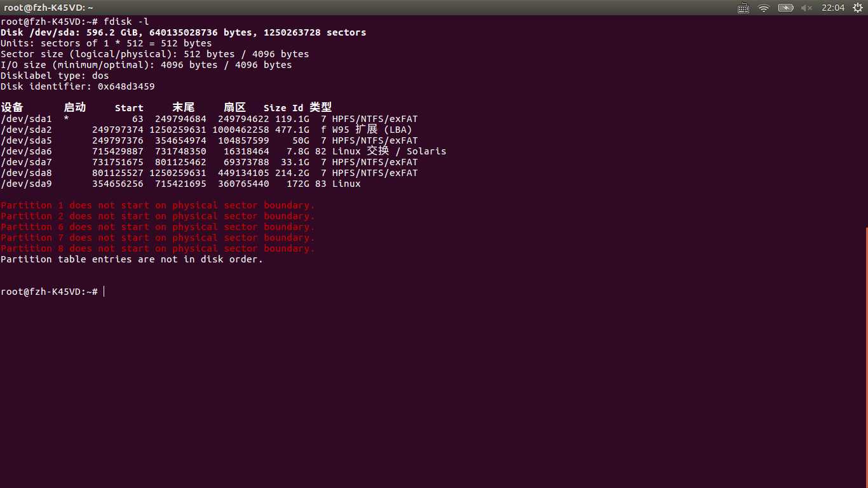This screenshot has width=868, height=488.
Task: Click the /dev/sda6 device name
Action: point(26,151)
